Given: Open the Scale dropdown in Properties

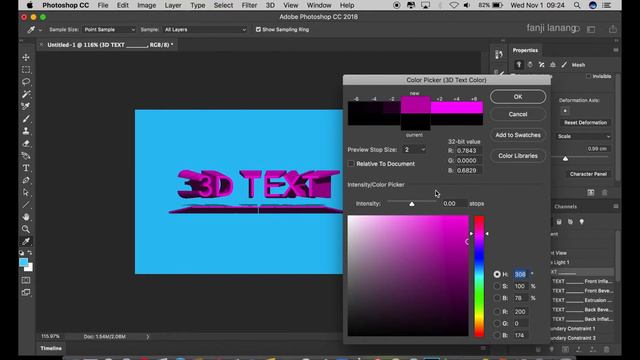Looking at the screenshot, I should (583, 136).
